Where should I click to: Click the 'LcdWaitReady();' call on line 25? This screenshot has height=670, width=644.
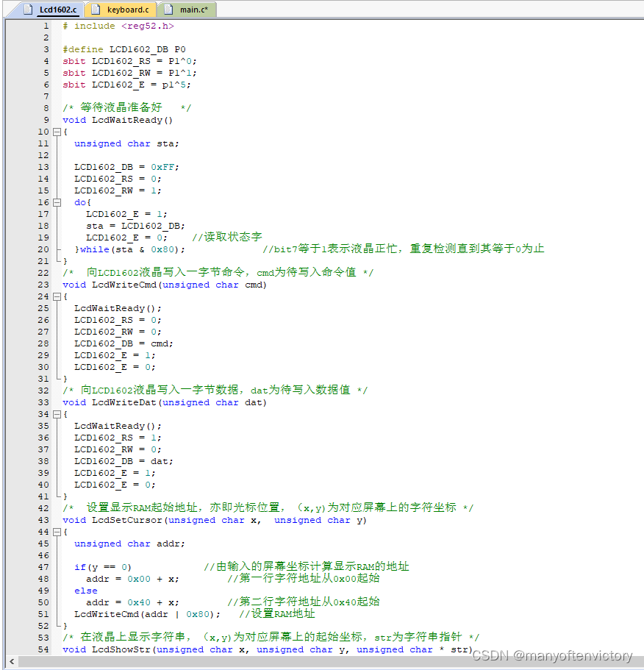pyautogui.click(x=118, y=308)
